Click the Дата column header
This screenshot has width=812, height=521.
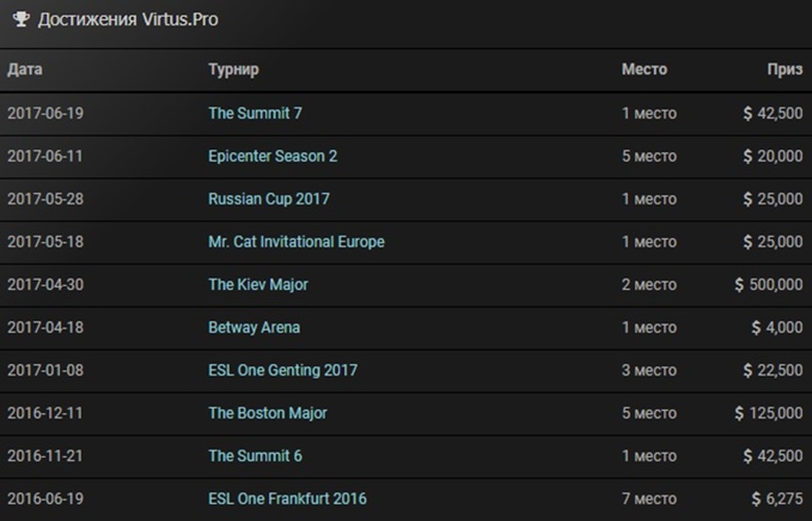(x=24, y=70)
